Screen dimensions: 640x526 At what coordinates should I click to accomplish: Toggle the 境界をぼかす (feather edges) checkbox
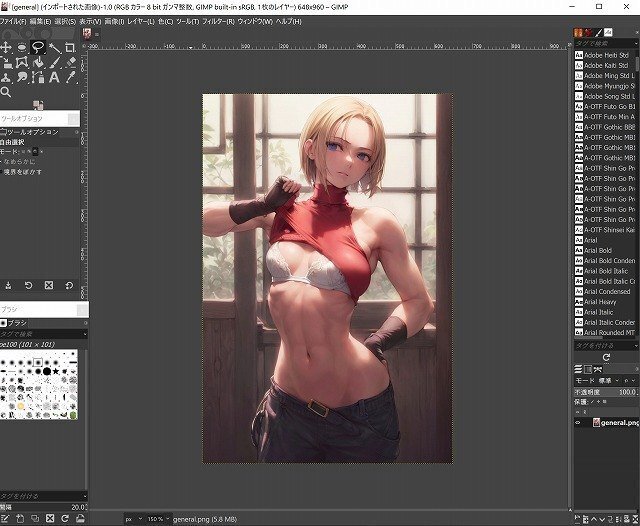1,172
